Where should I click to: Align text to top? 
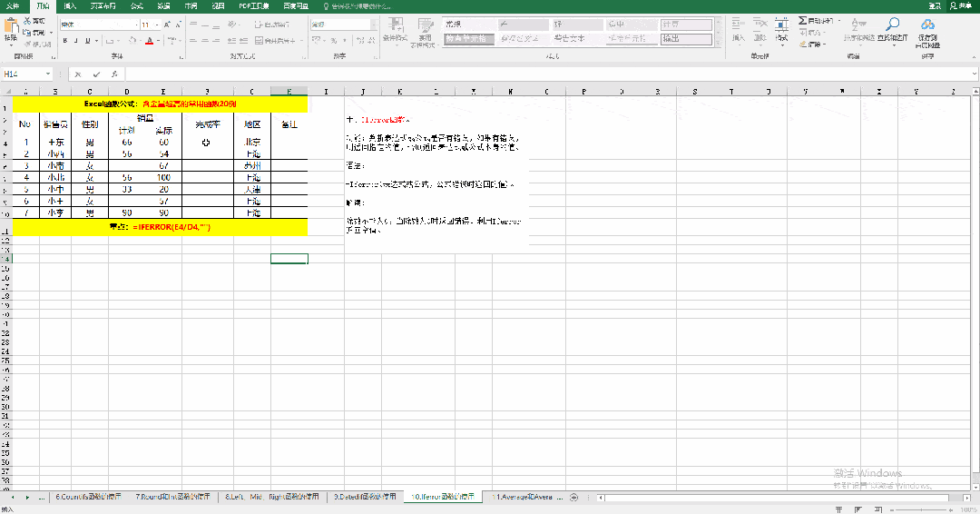click(x=193, y=25)
